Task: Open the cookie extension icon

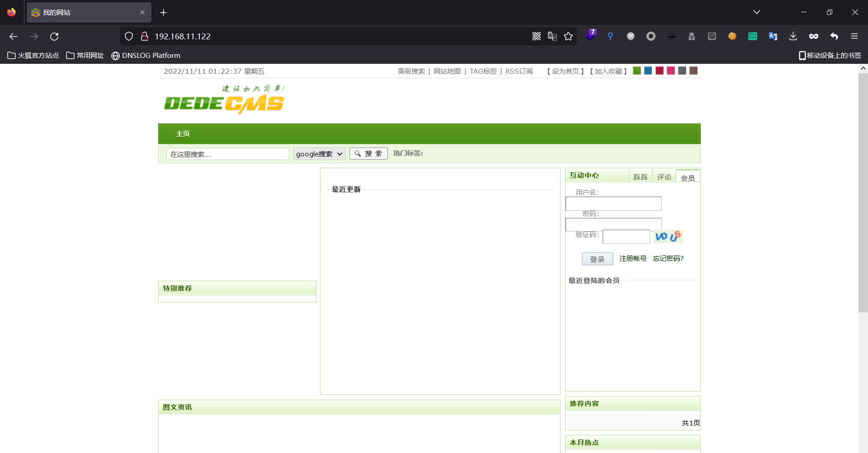Action: pyautogui.click(x=732, y=36)
